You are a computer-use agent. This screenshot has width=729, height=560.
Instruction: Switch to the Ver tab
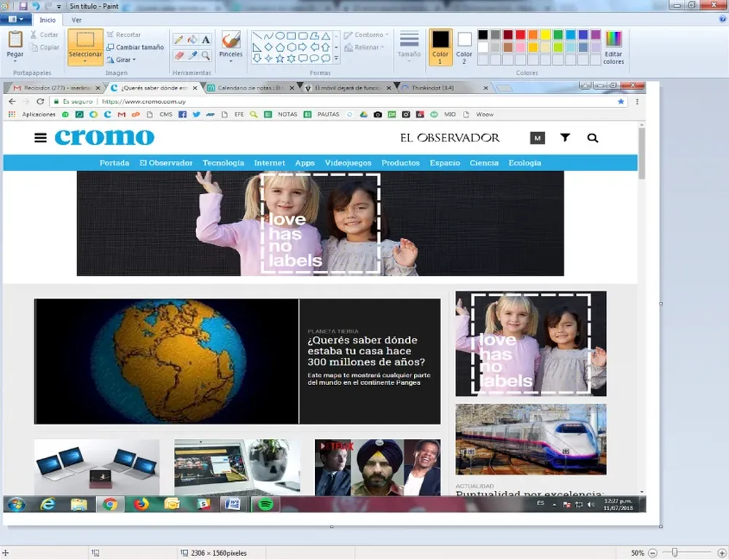pyautogui.click(x=77, y=20)
